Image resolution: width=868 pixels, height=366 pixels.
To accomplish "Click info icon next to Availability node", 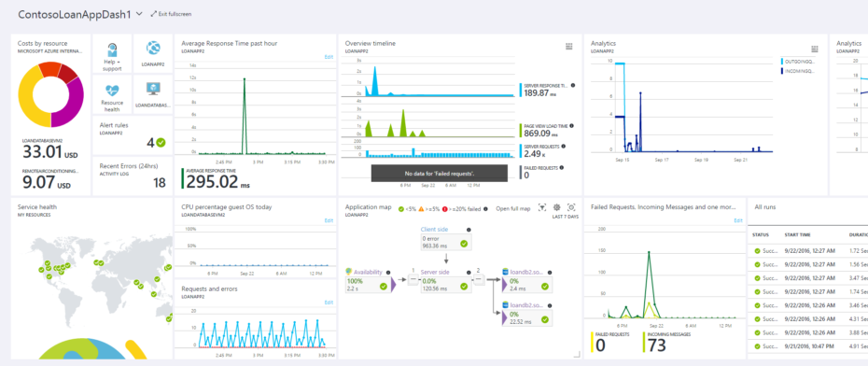I will [388, 273].
